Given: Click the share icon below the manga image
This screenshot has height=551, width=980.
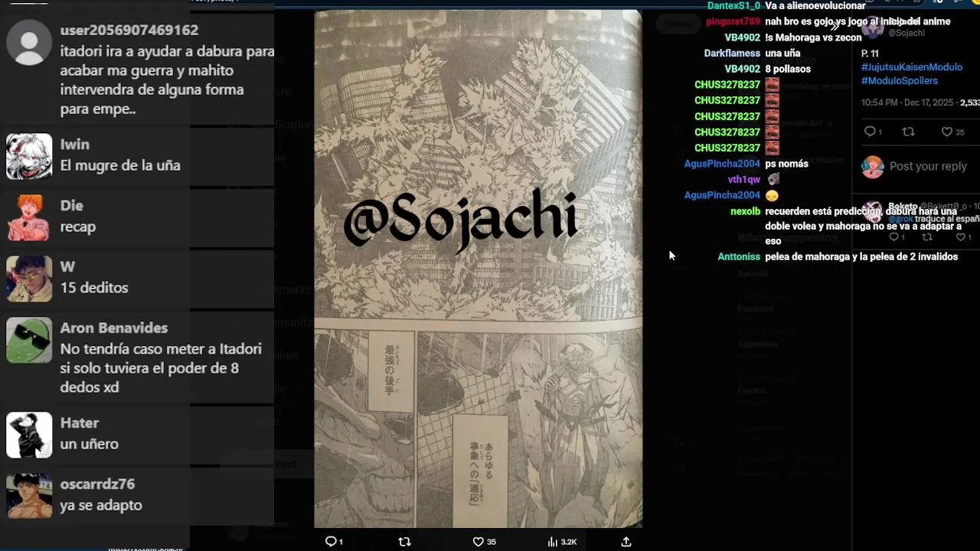Looking at the screenshot, I should [x=626, y=541].
